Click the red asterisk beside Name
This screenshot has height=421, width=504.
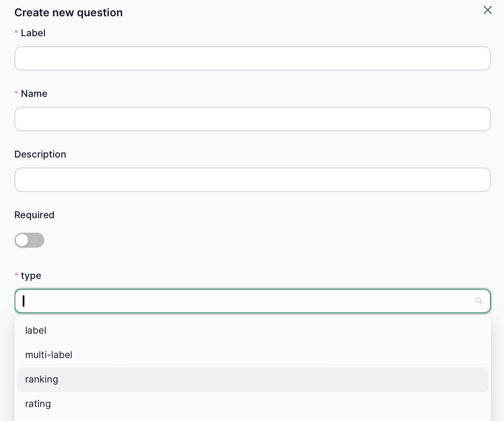tap(17, 93)
